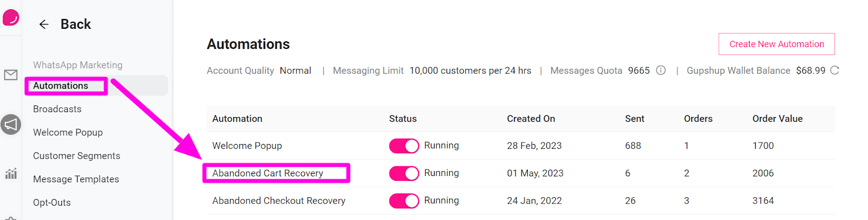Click the pink app logo icon
The image size is (868, 220).
point(11,17)
